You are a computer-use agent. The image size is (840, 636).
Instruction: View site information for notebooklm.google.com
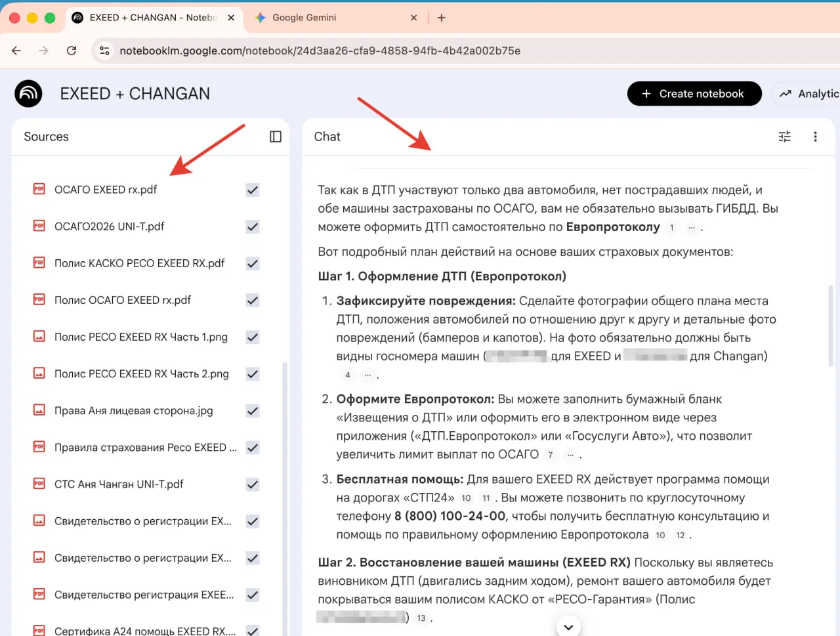[x=104, y=51]
